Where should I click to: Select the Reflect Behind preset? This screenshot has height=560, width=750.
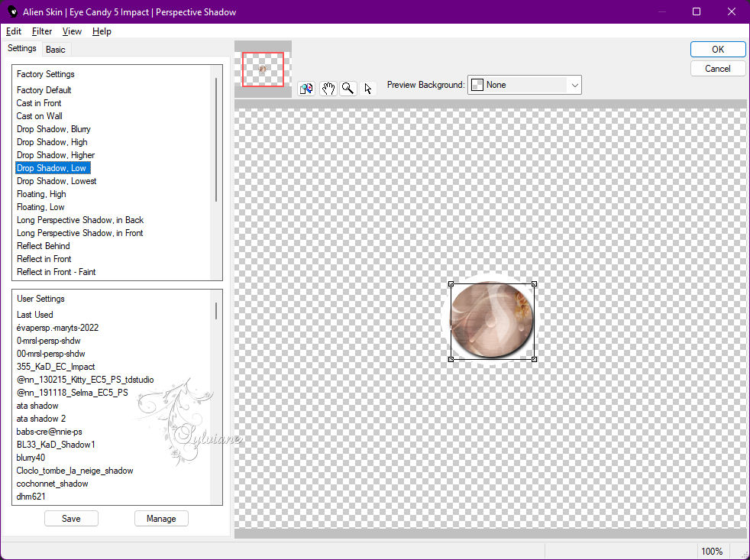pos(43,245)
